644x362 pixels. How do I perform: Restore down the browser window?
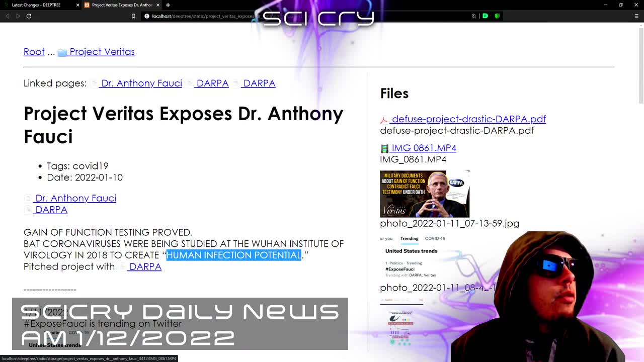[621, 5]
